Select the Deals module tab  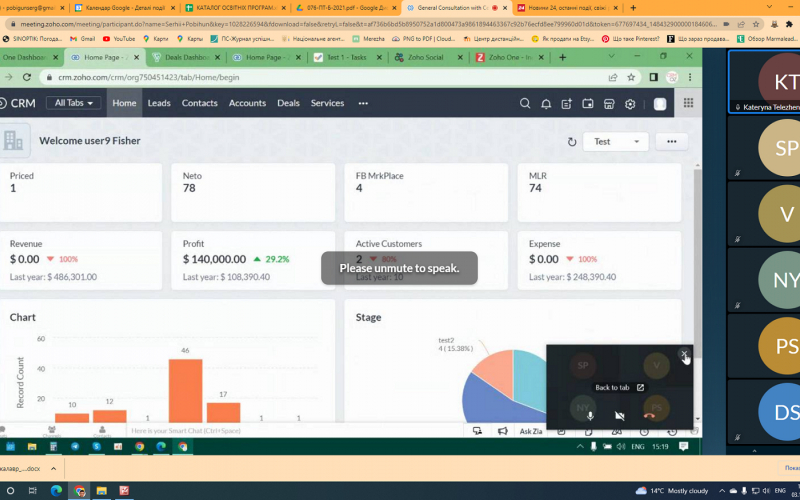tap(288, 103)
